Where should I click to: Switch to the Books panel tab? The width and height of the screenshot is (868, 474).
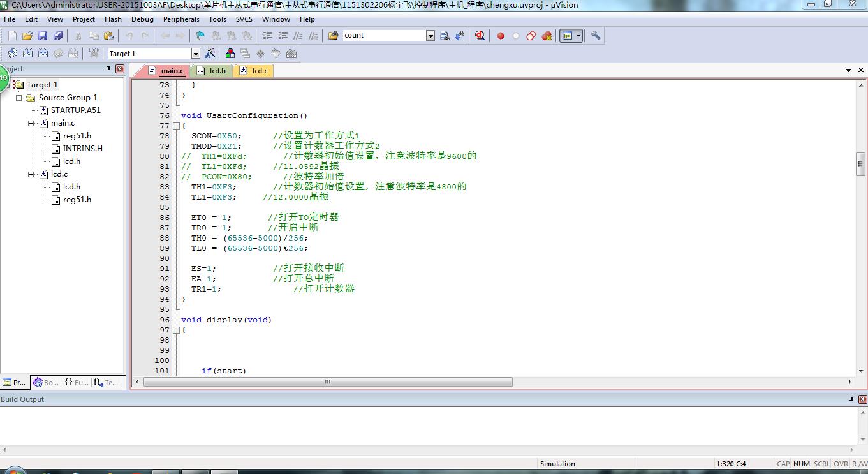click(x=45, y=383)
